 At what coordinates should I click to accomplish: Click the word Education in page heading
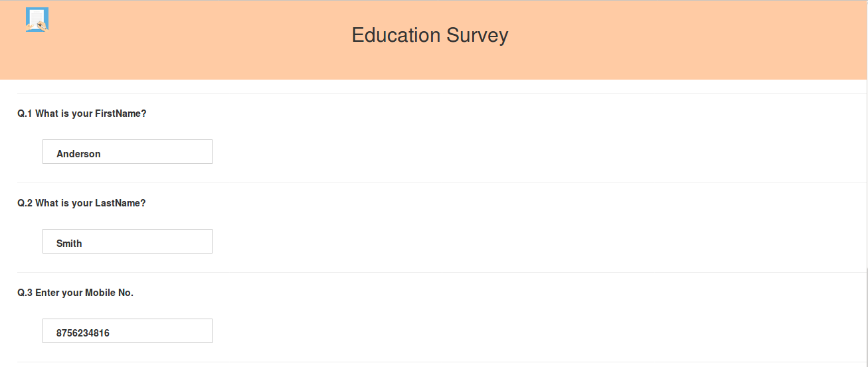pyautogui.click(x=396, y=35)
